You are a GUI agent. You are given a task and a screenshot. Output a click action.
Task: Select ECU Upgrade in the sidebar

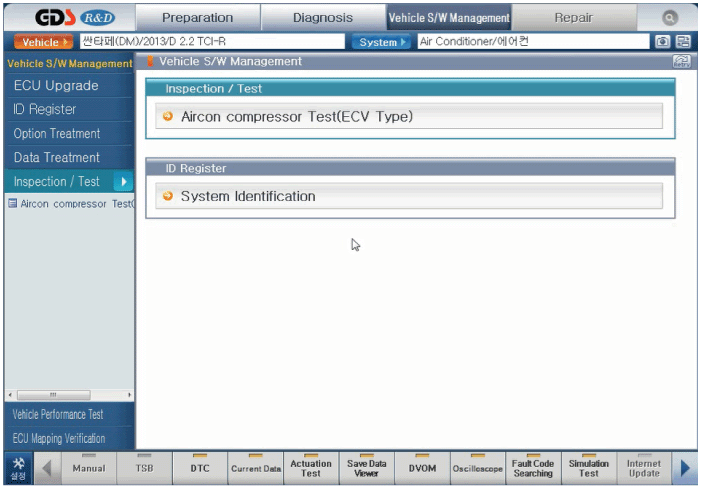pos(68,86)
